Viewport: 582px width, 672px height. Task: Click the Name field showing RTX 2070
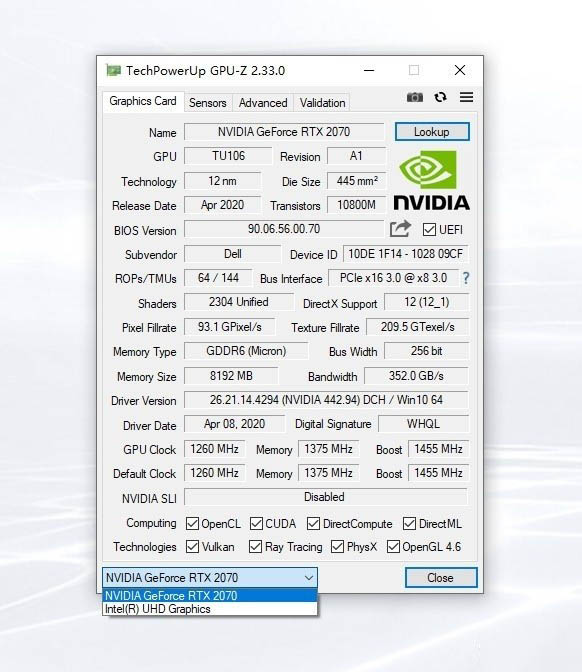(284, 132)
